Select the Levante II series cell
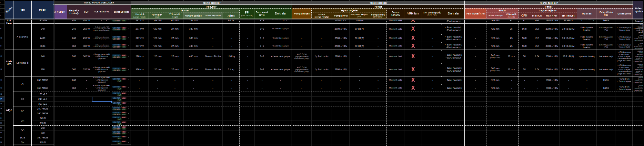The height and width of the screenshot is (146, 644). (x=23, y=63)
